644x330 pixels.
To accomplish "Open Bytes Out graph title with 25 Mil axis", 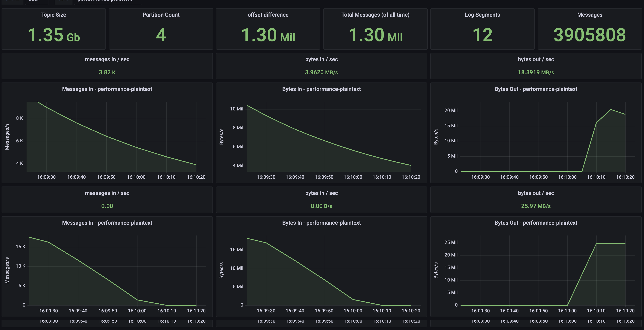I will point(536,223).
